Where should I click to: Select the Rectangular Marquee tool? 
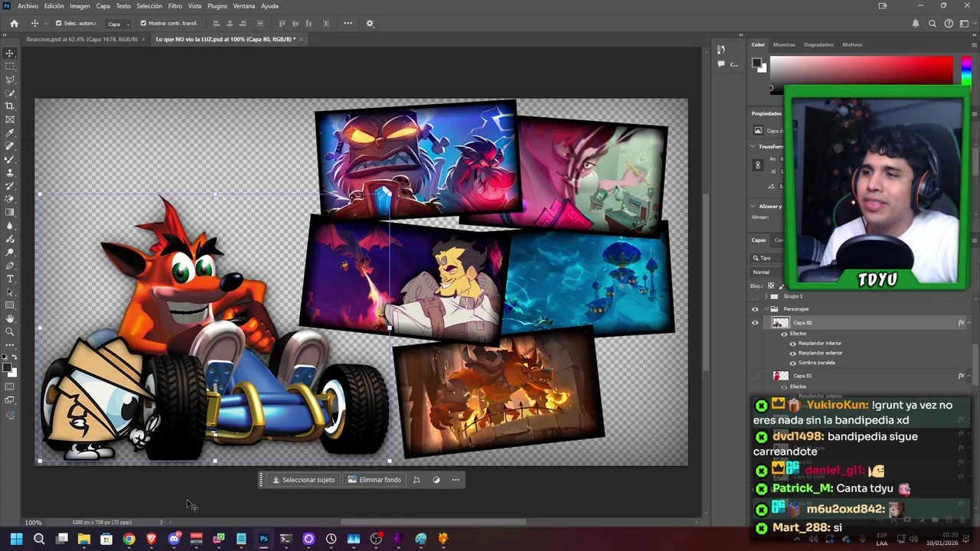pos(10,66)
